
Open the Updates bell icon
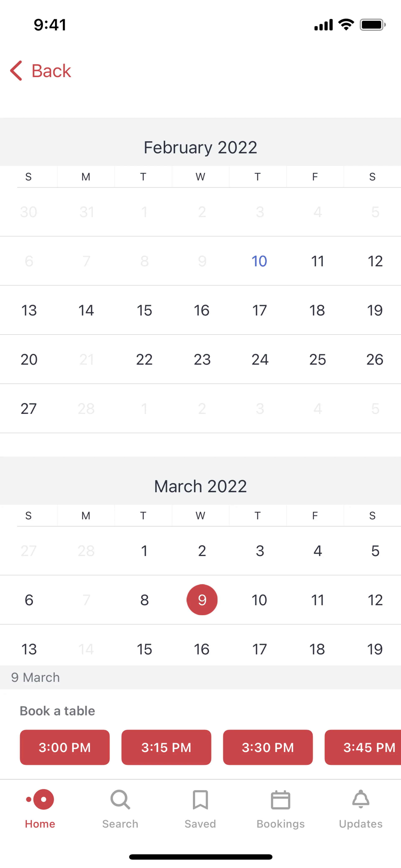click(x=360, y=799)
